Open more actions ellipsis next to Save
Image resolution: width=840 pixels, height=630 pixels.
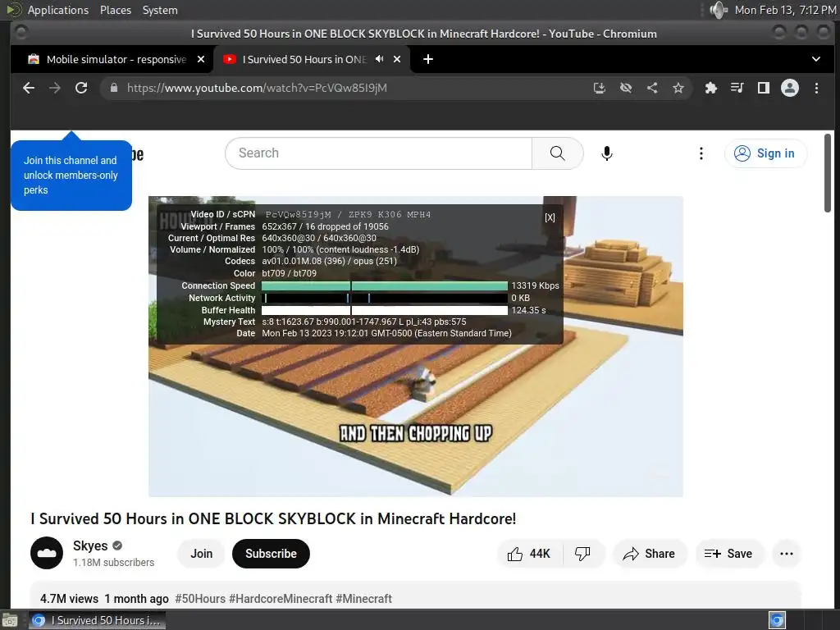click(x=787, y=554)
